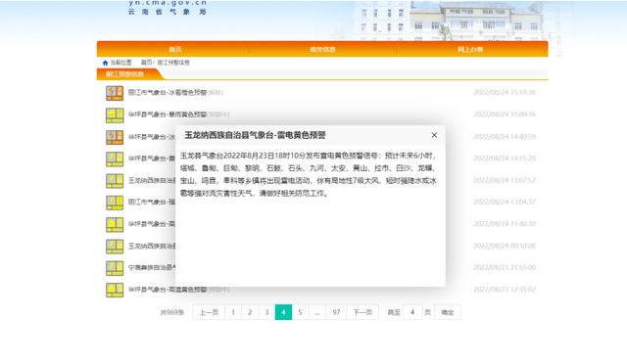Click timestamp 2022/08/24 11:40:30
The height and width of the screenshot is (364, 627).
505,224
